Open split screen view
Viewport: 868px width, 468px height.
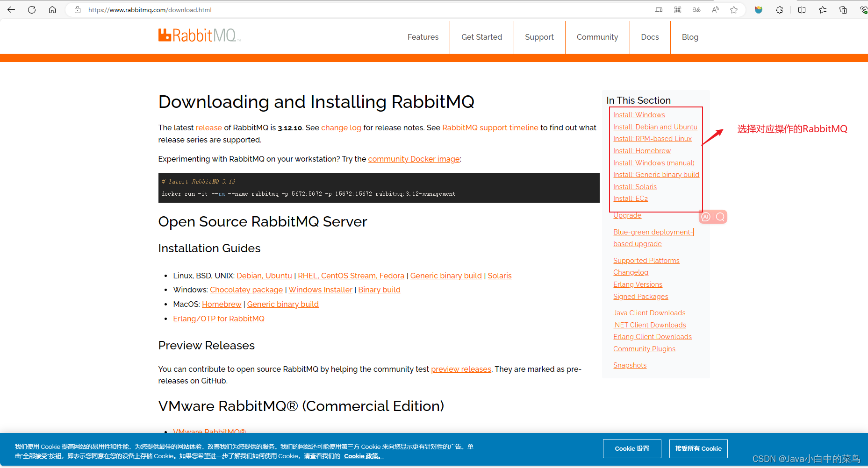802,9
